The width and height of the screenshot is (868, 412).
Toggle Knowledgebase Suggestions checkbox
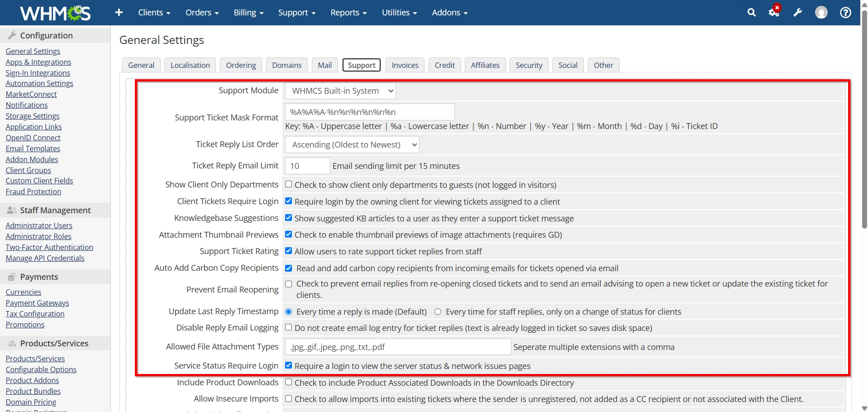pos(288,218)
